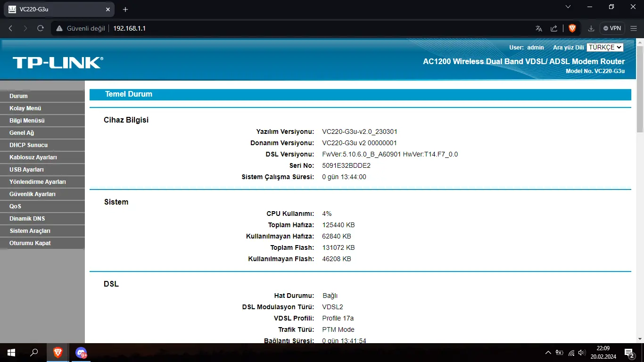Screen dimensions: 644x362
Task: Click the Profile 17a value
Action: click(x=338, y=318)
